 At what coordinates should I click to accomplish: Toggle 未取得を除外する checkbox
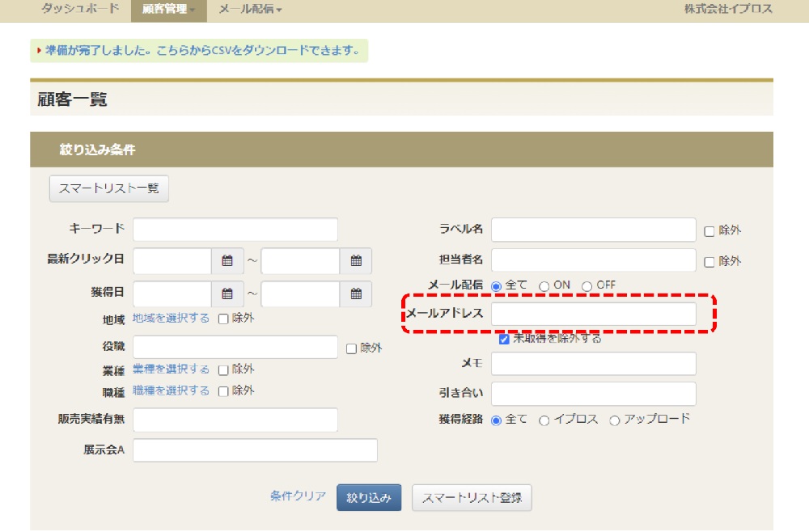coord(504,339)
